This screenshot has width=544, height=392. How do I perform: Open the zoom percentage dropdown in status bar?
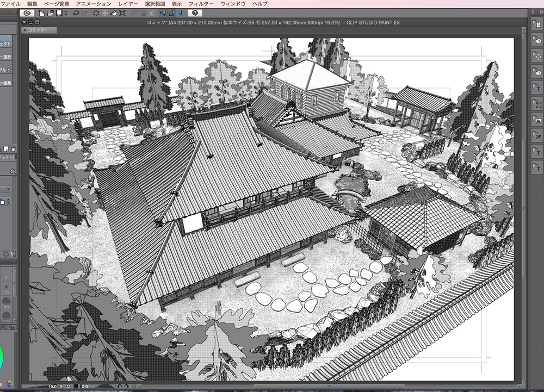pyautogui.click(x=52, y=387)
